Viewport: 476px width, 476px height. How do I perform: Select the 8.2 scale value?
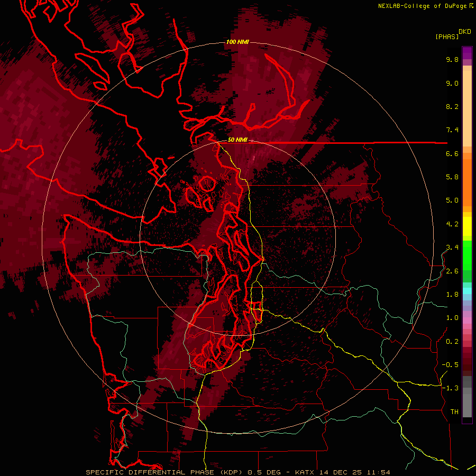pyautogui.click(x=452, y=106)
